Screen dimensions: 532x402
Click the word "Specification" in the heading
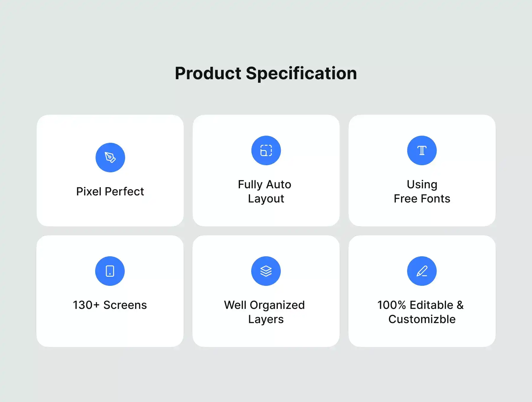(301, 73)
